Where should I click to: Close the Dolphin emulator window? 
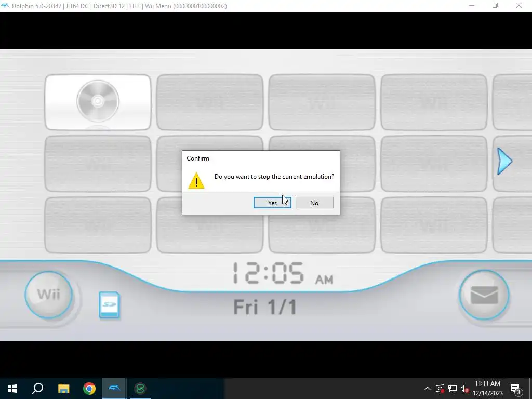(x=519, y=6)
